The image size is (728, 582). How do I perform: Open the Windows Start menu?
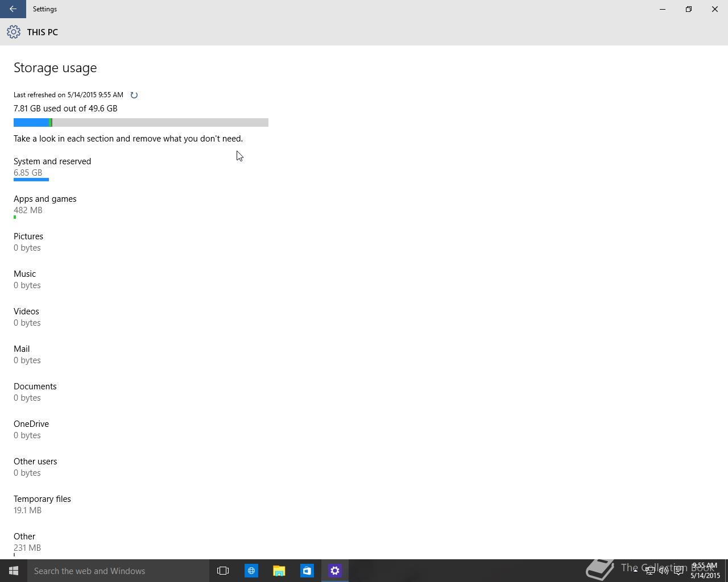point(14,571)
